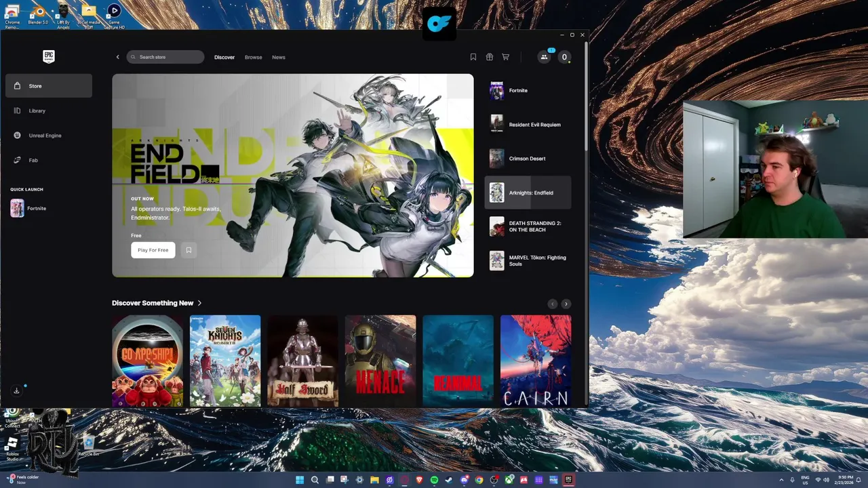Open the Store section in sidebar
The image size is (868, 488).
[x=49, y=86]
